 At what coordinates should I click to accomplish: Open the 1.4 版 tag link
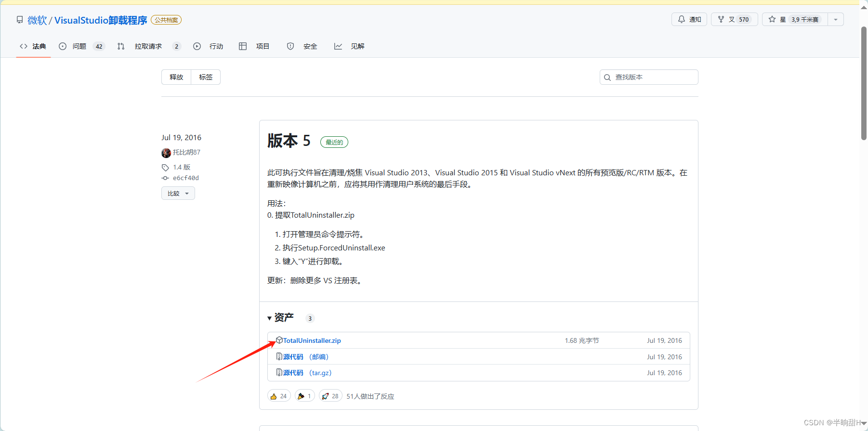click(x=182, y=167)
